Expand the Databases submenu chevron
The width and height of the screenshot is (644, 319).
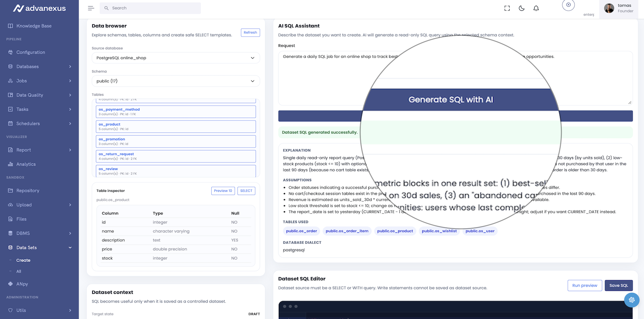tap(70, 66)
